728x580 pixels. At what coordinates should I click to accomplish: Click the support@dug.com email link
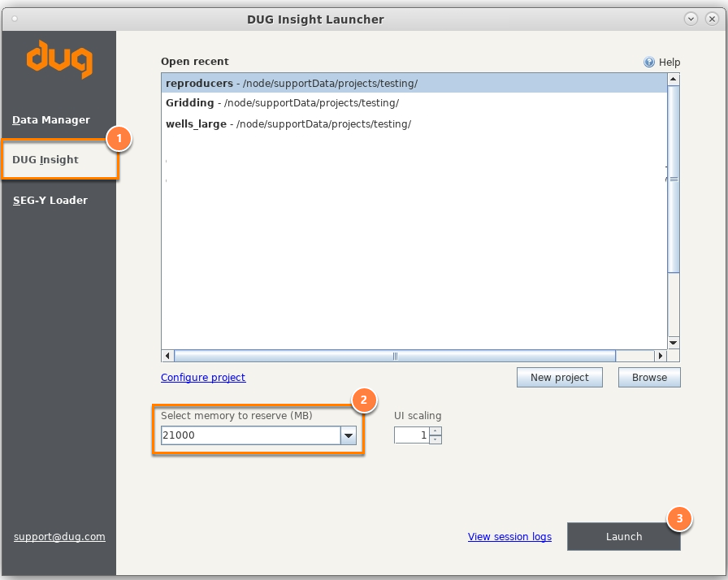pyautogui.click(x=59, y=536)
